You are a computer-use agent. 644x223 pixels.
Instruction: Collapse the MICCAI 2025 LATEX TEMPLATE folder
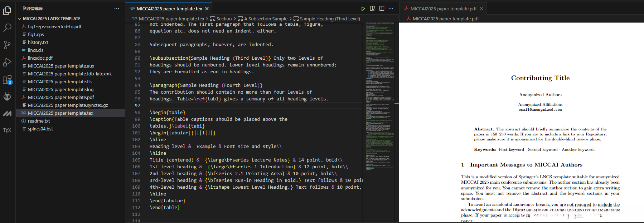point(19,19)
